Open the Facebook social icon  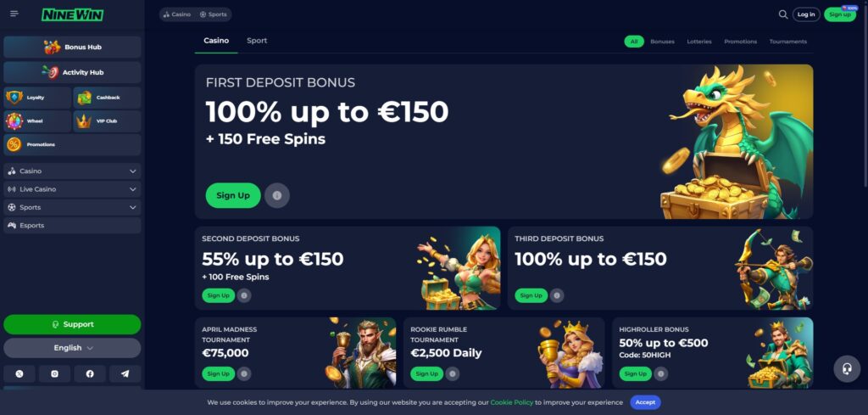click(90, 374)
